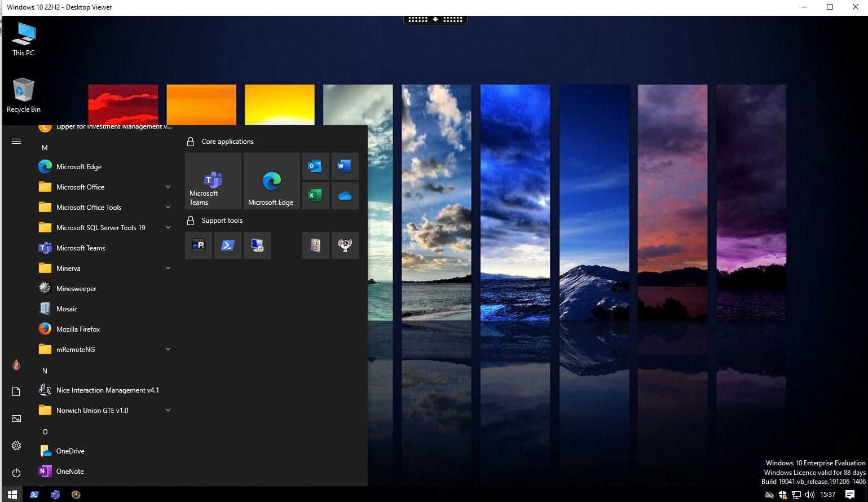Open the Excel tile
This screenshot has width=868, height=502.
(315, 196)
